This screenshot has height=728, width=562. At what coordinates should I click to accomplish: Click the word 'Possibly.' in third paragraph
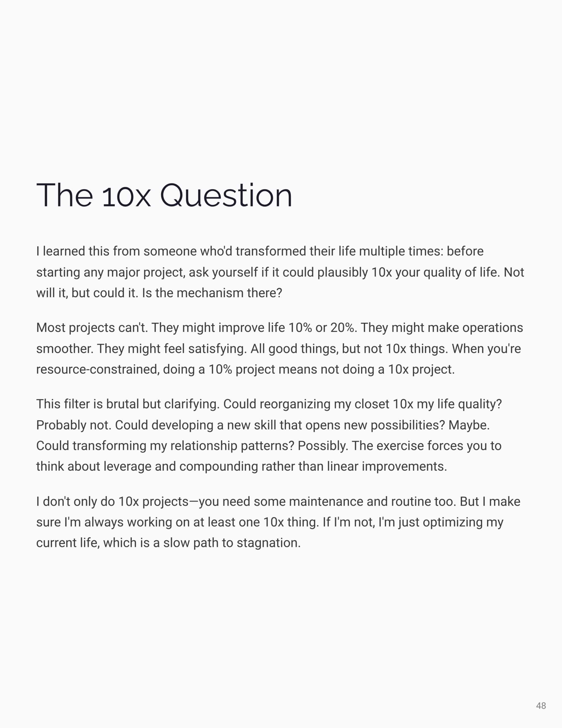point(323,446)
